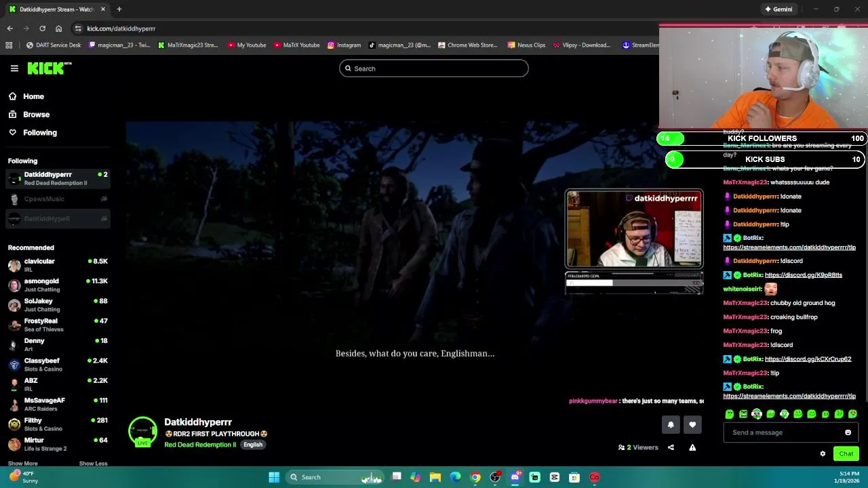Click taskbar Search box

[335, 477]
